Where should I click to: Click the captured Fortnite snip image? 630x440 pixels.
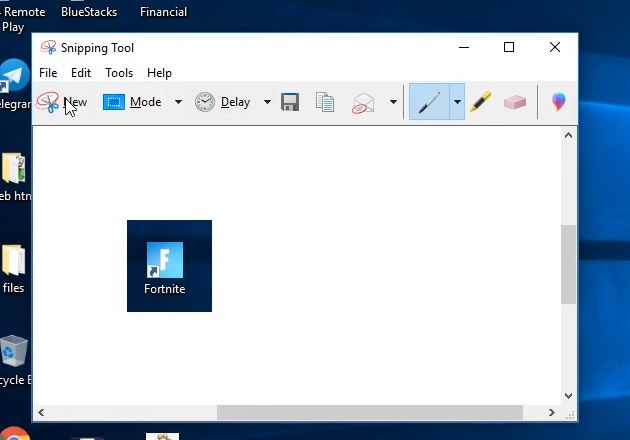point(169,266)
